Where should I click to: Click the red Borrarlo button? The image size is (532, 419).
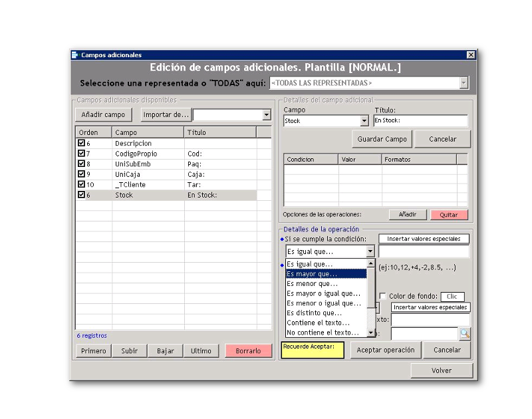point(248,350)
